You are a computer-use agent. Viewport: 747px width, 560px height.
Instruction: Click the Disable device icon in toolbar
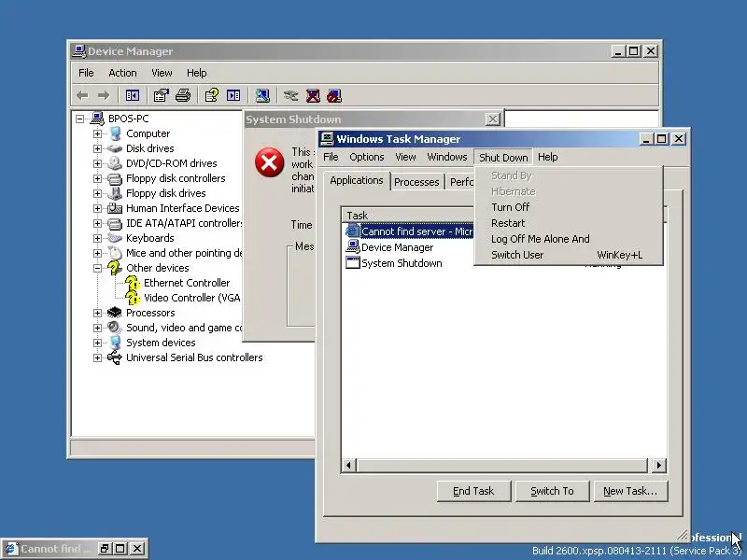[x=334, y=96]
